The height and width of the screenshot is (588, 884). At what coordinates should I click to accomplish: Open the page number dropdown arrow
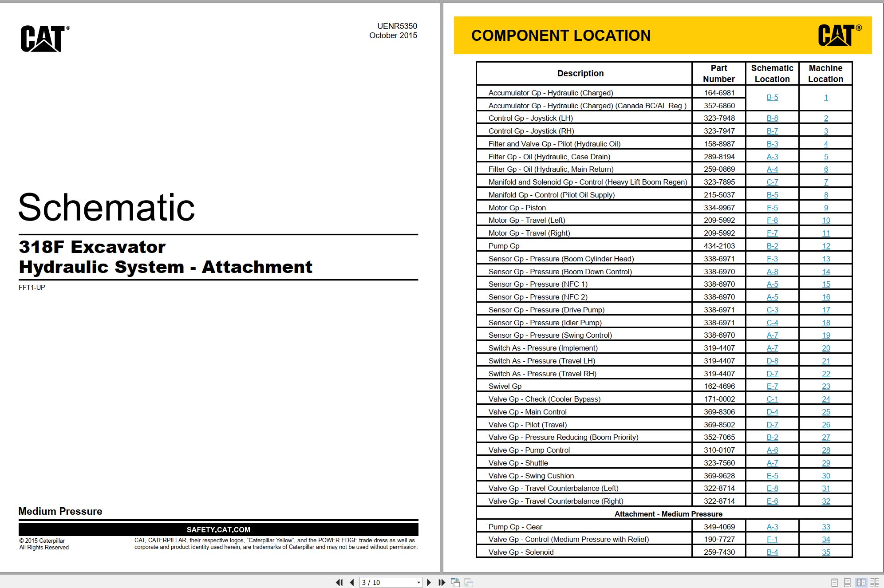tap(418, 582)
